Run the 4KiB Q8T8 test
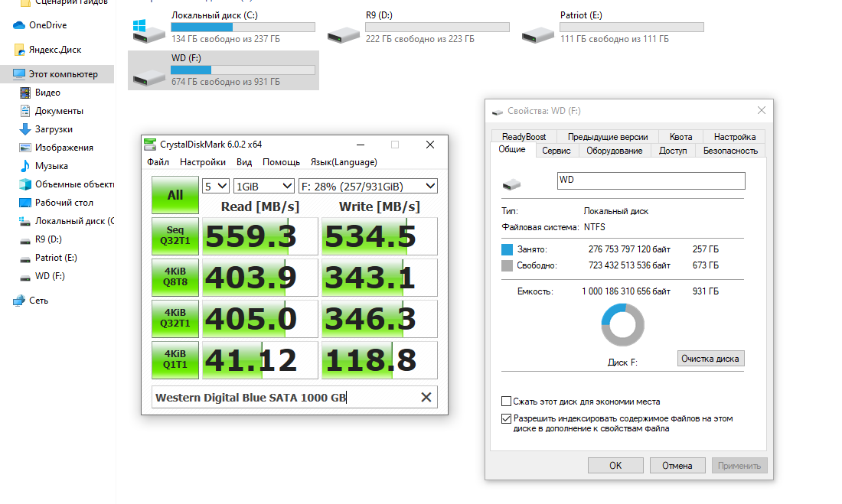Viewport: 842px width, 504px height. (x=175, y=277)
